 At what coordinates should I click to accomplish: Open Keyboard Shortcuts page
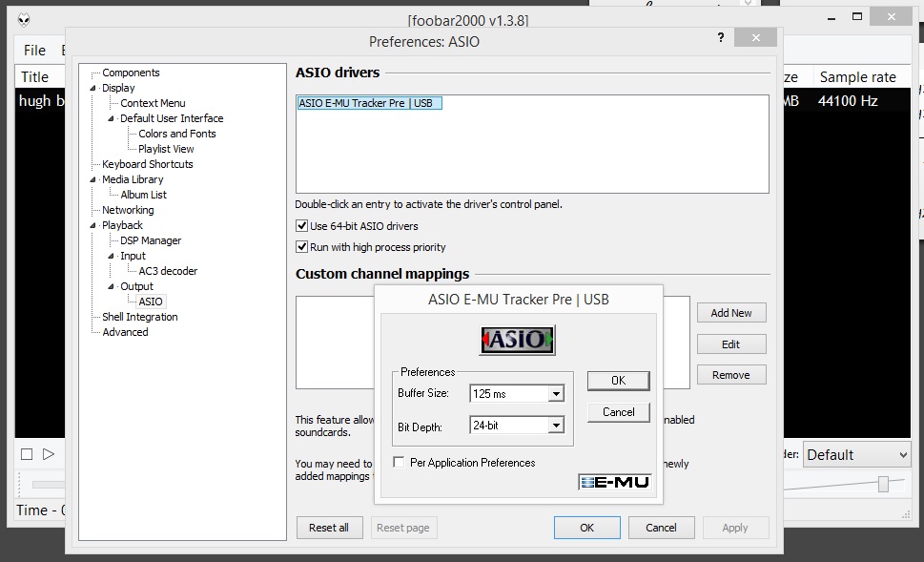pos(147,164)
